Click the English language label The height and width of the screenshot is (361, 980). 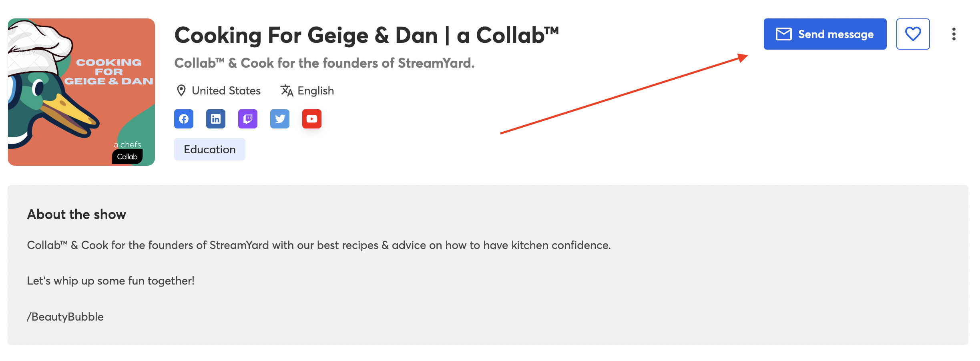click(316, 91)
